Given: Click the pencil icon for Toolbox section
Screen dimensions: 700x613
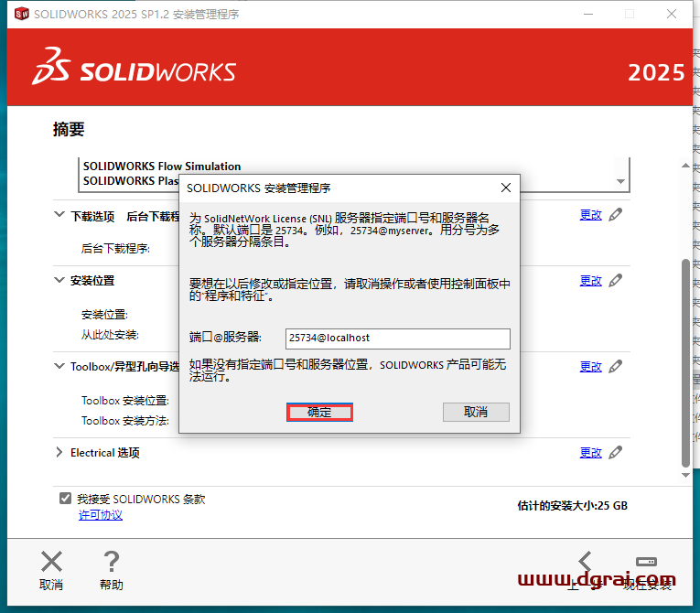Looking at the screenshot, I should click(x=616, y=366).
